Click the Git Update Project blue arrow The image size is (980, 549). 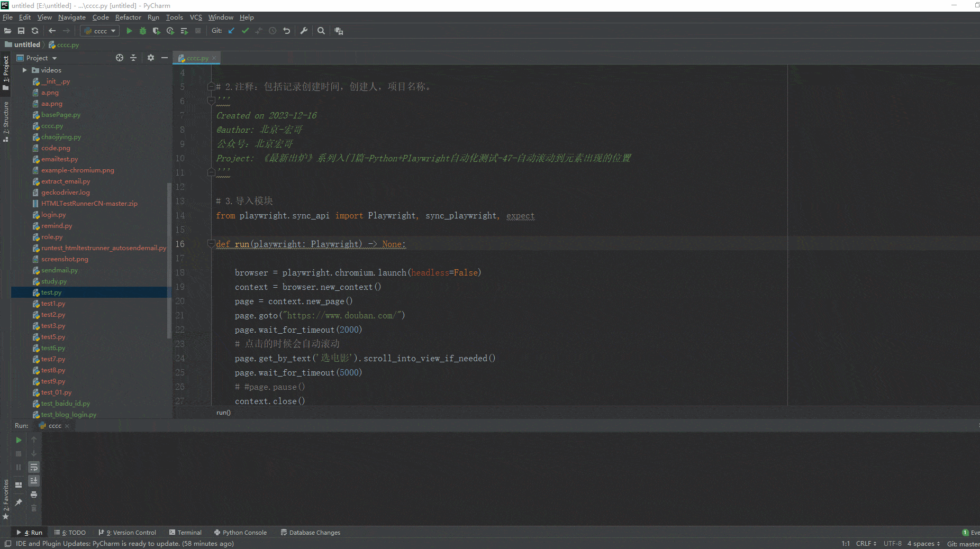pos(231,31)
